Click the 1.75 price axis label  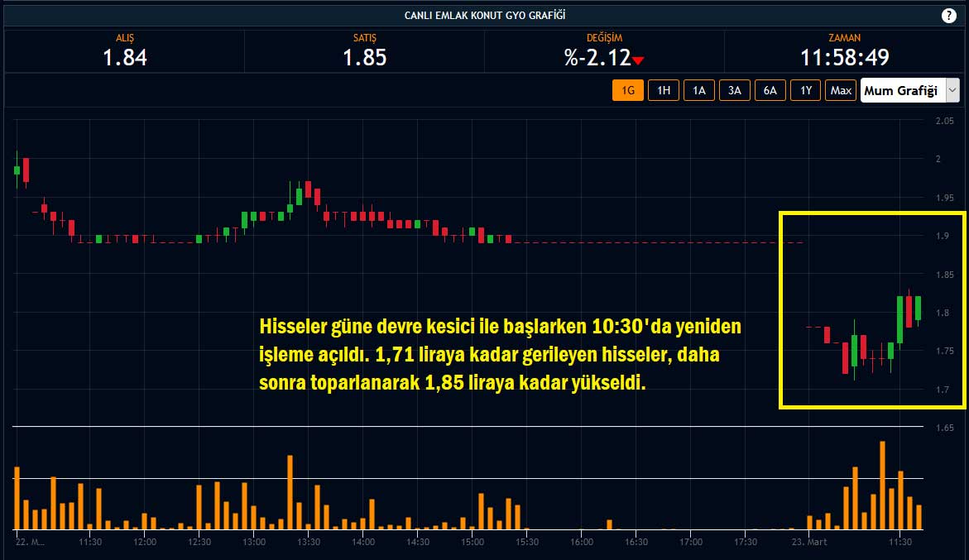(x=944, y=351)
